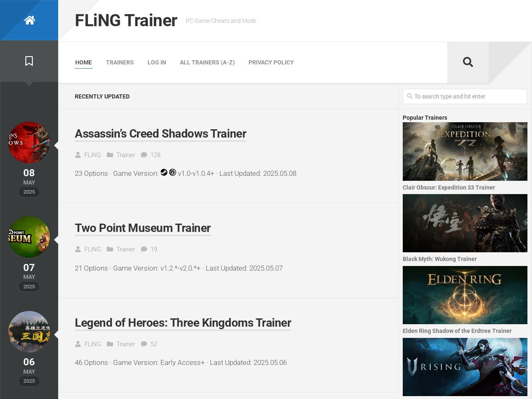Click folder icon on Legend of Heroes post
The height and width of the screenshot is (399, 532).
coord(110,344)
